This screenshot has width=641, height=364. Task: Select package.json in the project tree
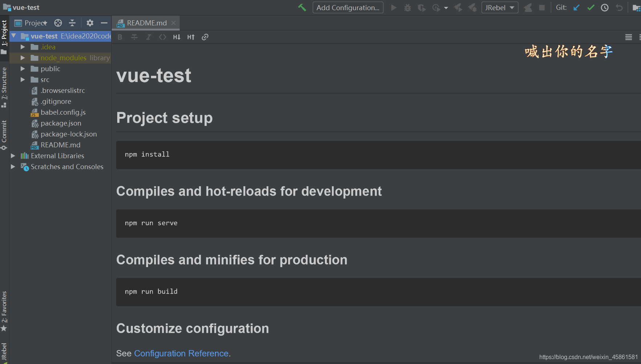[61, 123]
